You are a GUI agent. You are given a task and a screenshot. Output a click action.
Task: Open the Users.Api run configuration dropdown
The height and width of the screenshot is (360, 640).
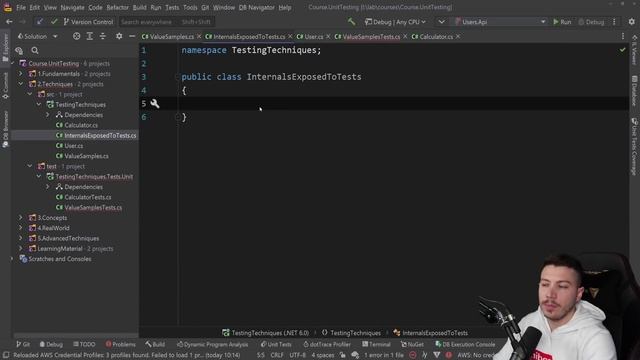tap(500, 22)
